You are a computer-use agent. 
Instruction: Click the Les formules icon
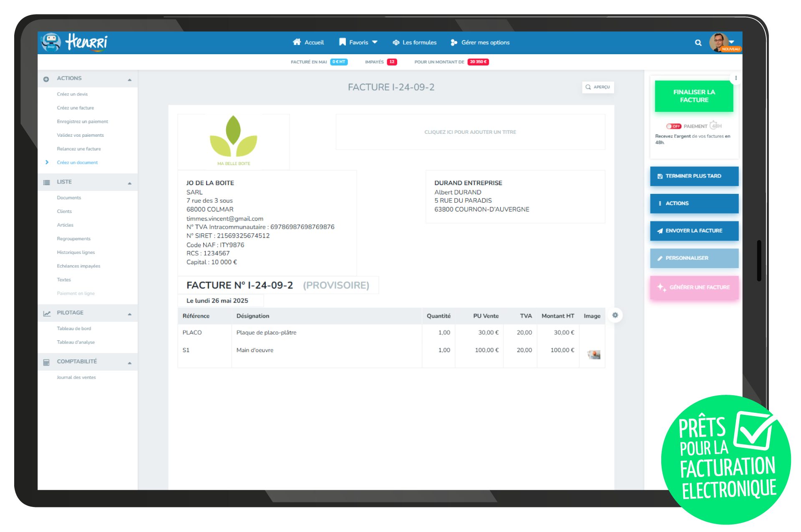pyautogui.click(x=396, y=43)
